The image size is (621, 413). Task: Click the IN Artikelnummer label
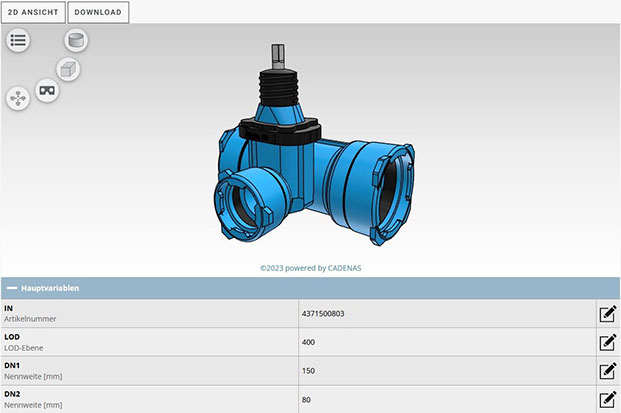click(x=30, y=313)
